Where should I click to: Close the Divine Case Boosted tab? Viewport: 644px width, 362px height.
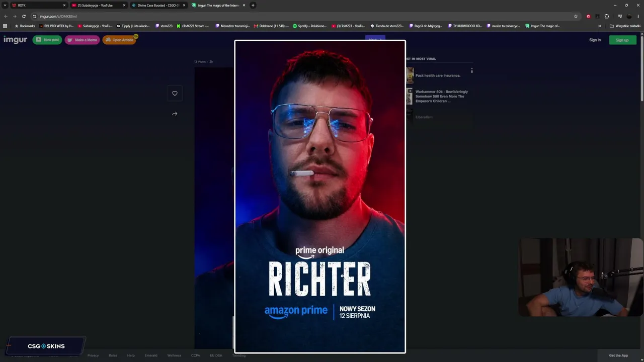(184, 5)
